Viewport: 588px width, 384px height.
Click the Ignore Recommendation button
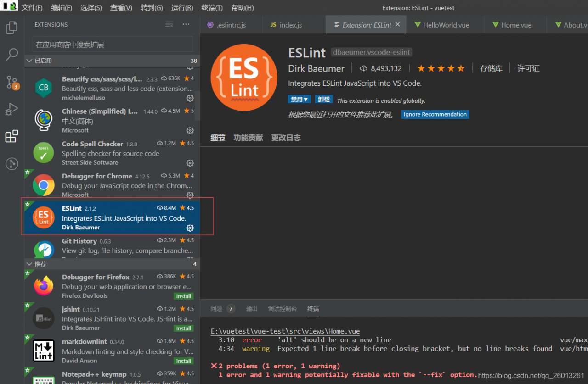[x=435, y=114]
